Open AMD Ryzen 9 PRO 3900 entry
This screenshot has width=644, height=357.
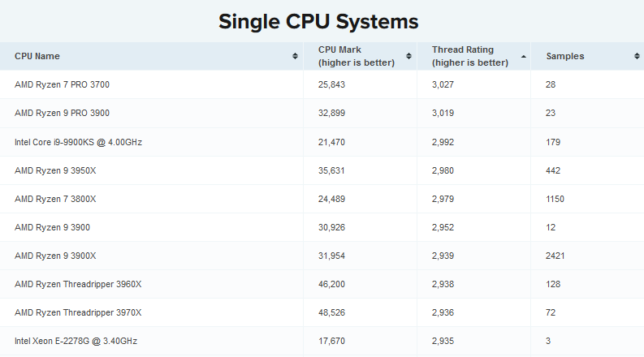click(62, 113)
